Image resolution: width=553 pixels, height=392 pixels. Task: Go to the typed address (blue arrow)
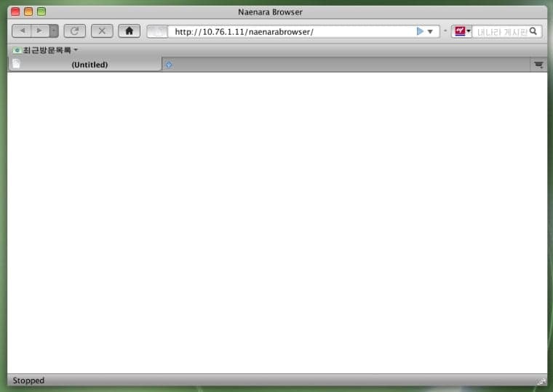420,31
